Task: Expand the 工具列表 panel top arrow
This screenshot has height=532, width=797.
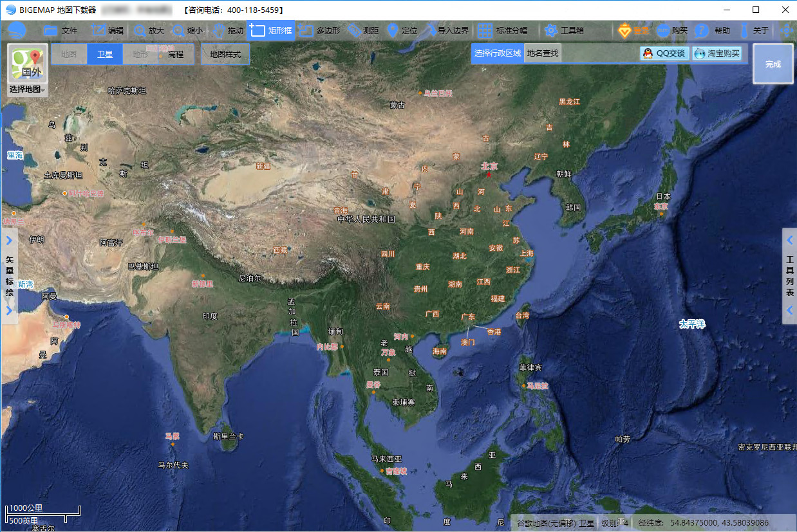Action: [790, 241]
